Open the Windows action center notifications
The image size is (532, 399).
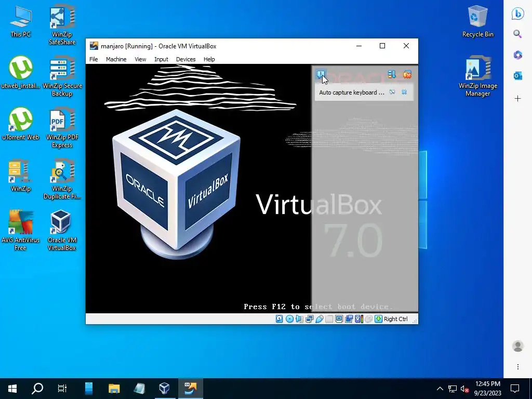coord(515,389)
